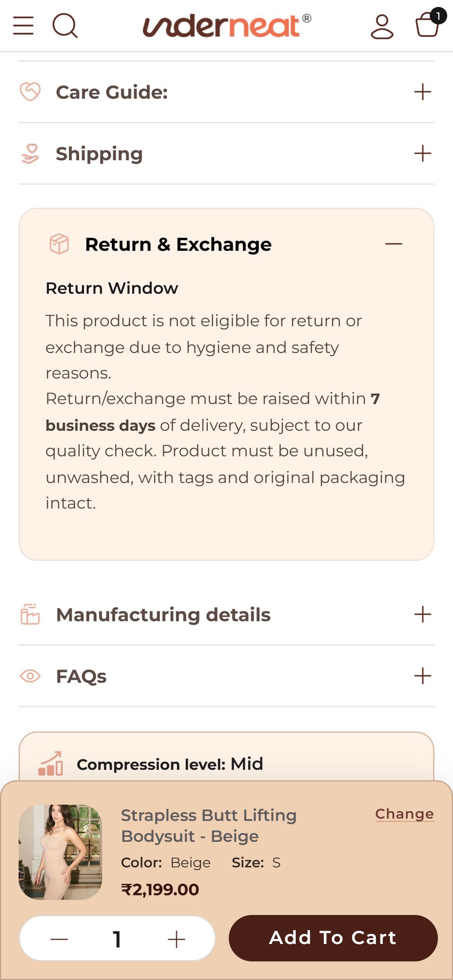Click the Care Guide heart icon

30,92
